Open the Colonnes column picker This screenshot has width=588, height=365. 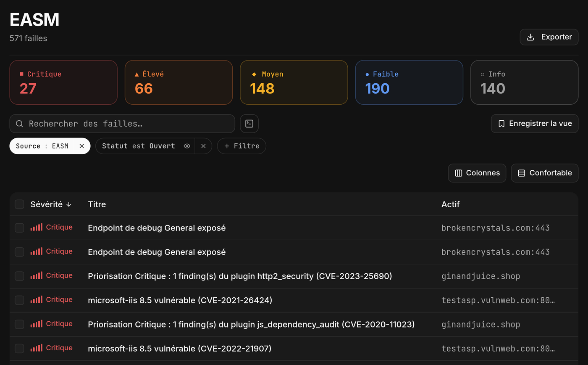click(x=477, y=173)
